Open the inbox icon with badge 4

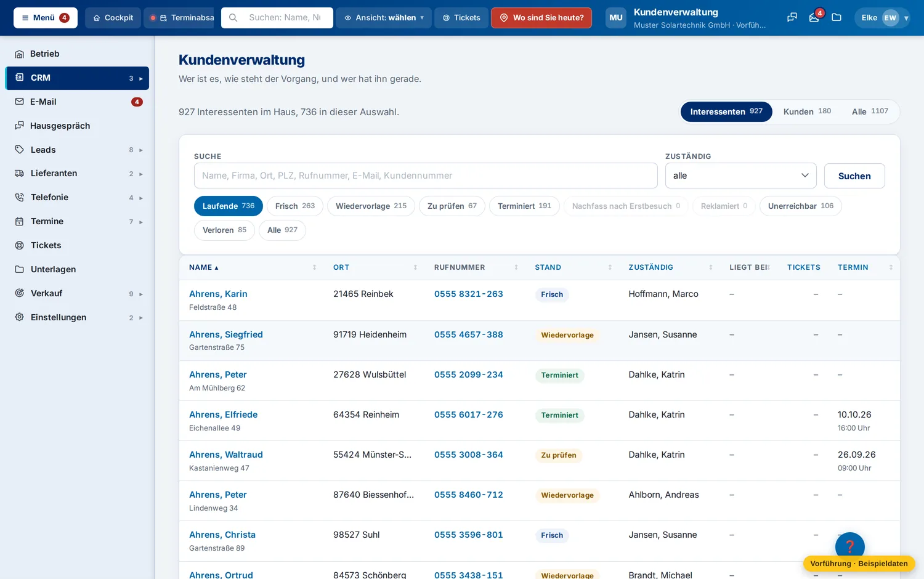click(x=814, y=18)
